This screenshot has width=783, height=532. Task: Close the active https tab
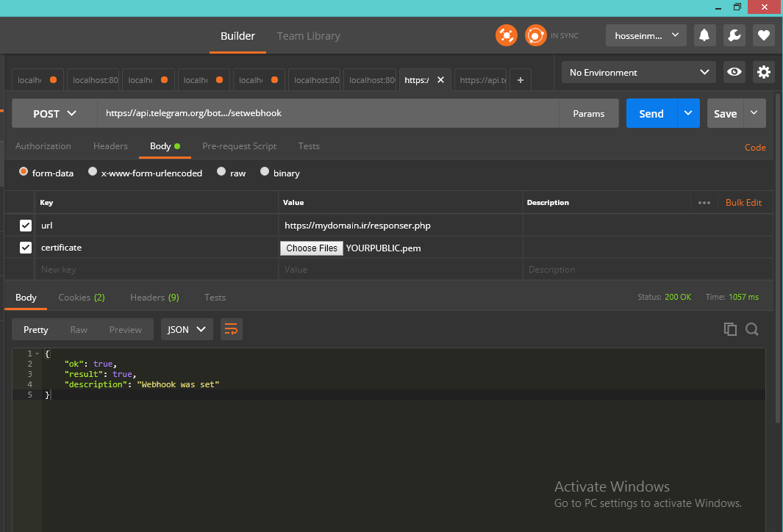[440, 80]
